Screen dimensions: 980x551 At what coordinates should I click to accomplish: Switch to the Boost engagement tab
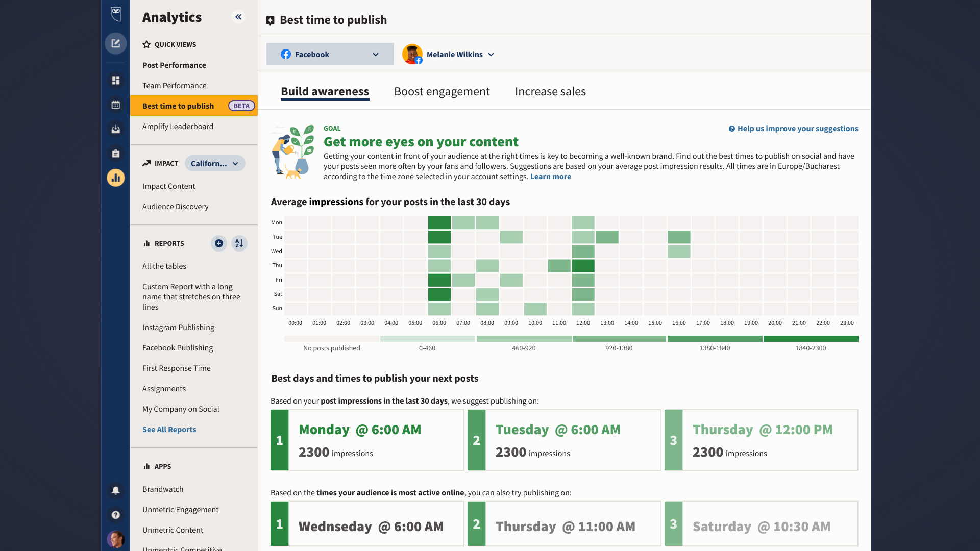coord(442,91)
